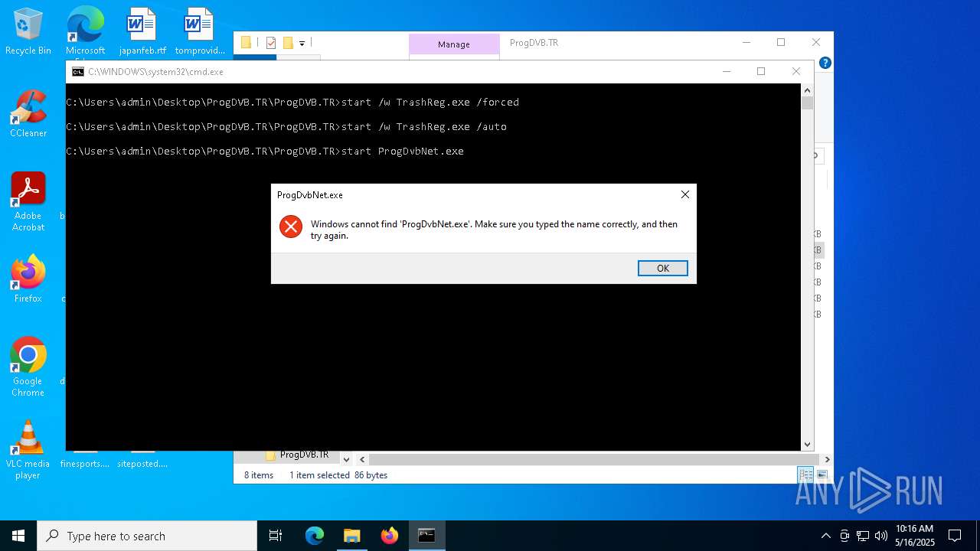The height and width of the screenshot is (551, 980).
Task: Open the tomprovid... document icon
Action: point(200,31)
